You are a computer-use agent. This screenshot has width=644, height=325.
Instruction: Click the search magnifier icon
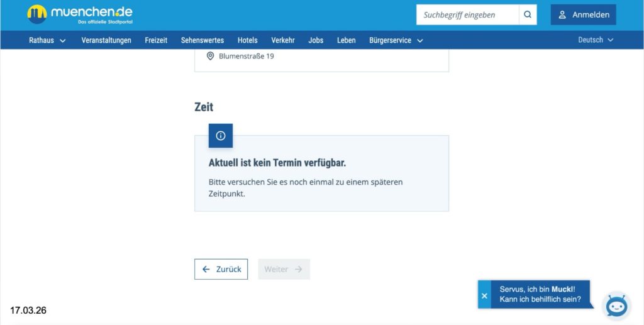(x=528, y=14)
